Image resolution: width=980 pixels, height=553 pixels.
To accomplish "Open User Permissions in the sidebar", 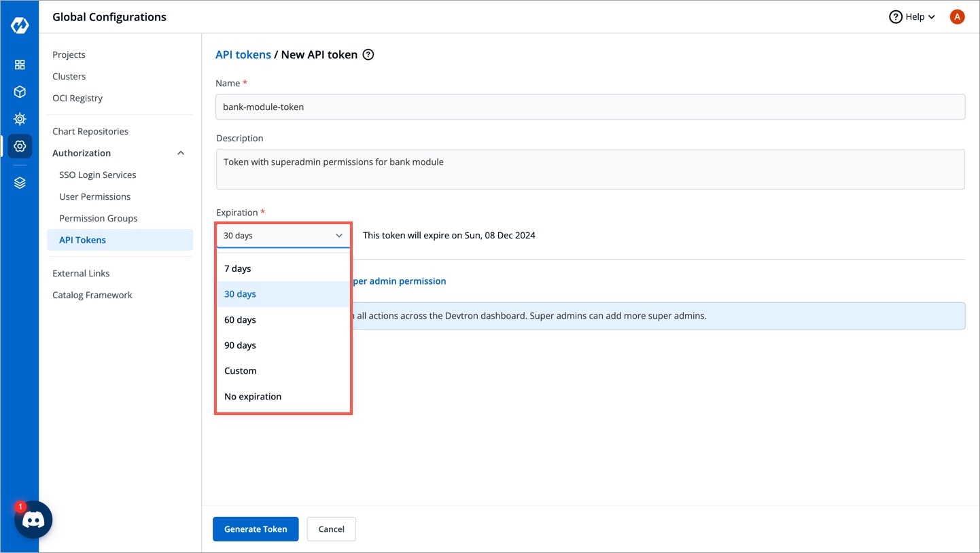I will pyautogui.click(x=94, y=196).
